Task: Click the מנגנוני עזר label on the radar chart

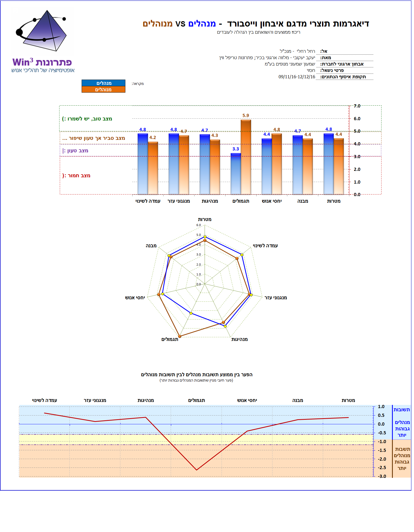Action: click(276, 298)
